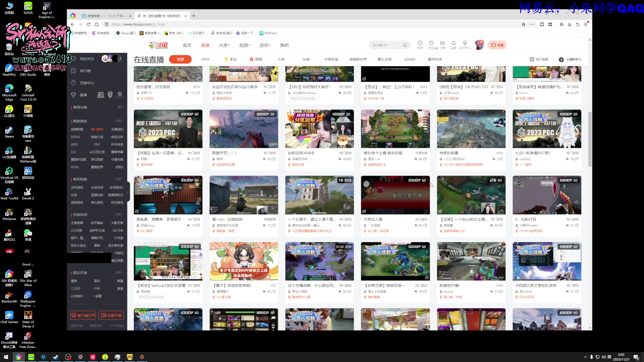The image size is (644, 362).
Task: Click the browser address bar
Action: [x=312, y=24]
